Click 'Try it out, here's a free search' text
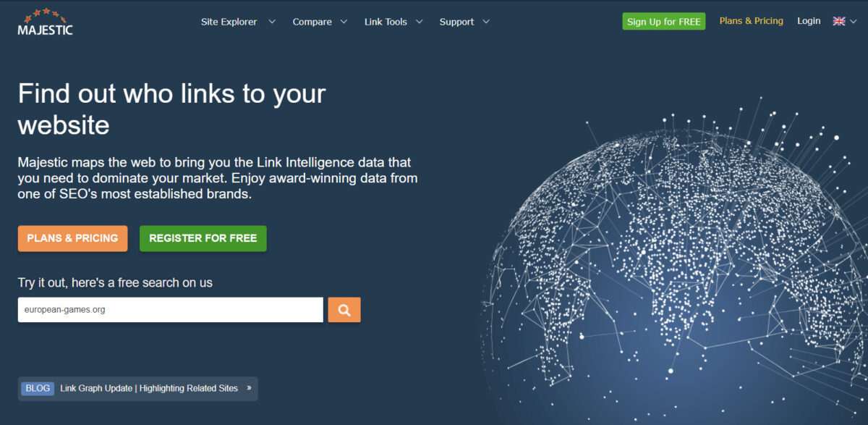This screenshot has width=868, height=425. [115, 282]
